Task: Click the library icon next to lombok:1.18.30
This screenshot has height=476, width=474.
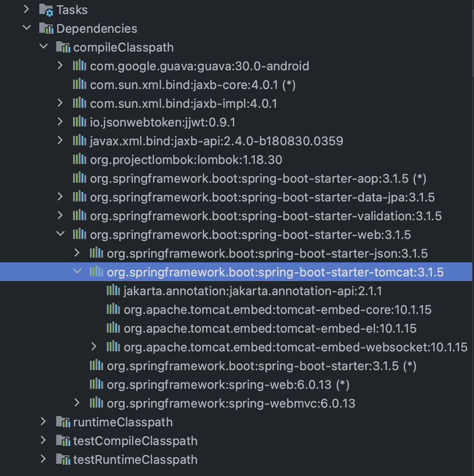Action: pyautogui.click(x=80, y=159)
